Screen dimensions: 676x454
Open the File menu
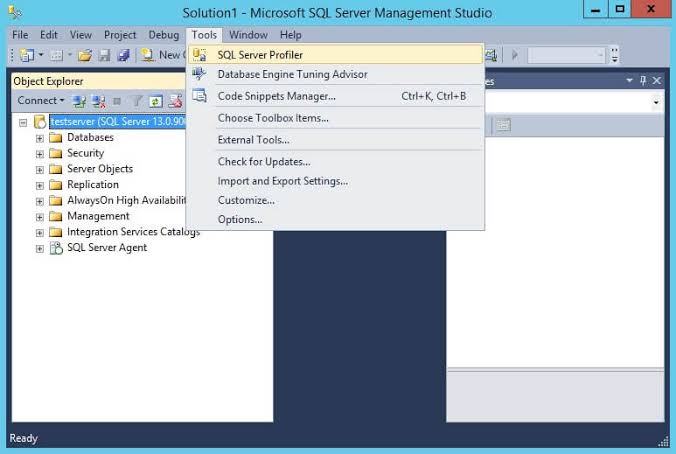20,35
